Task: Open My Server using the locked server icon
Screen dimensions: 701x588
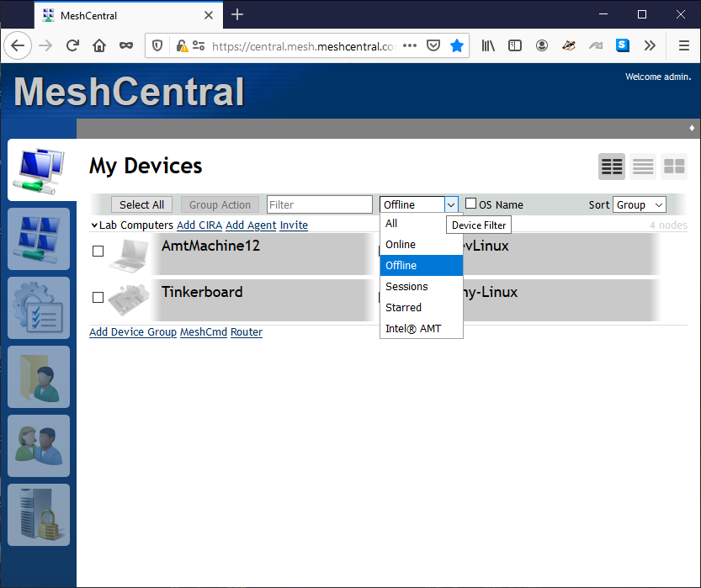Action: (x=39, y=513)
